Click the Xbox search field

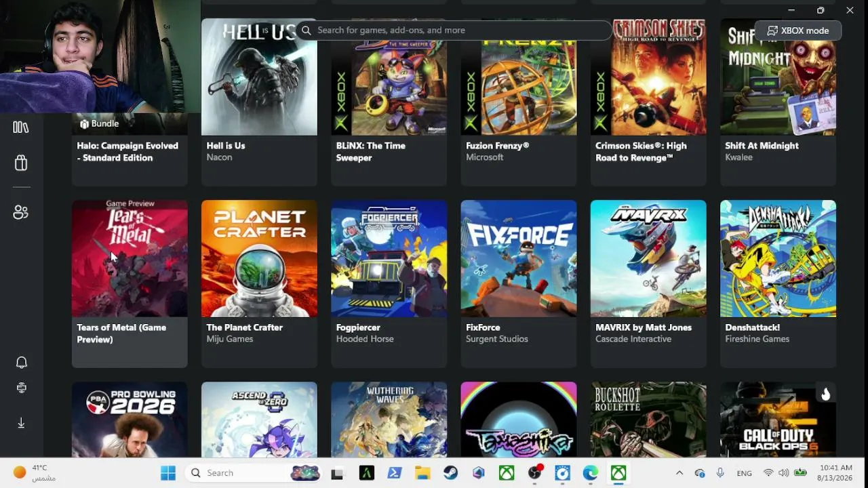click(x=453, y=30)
